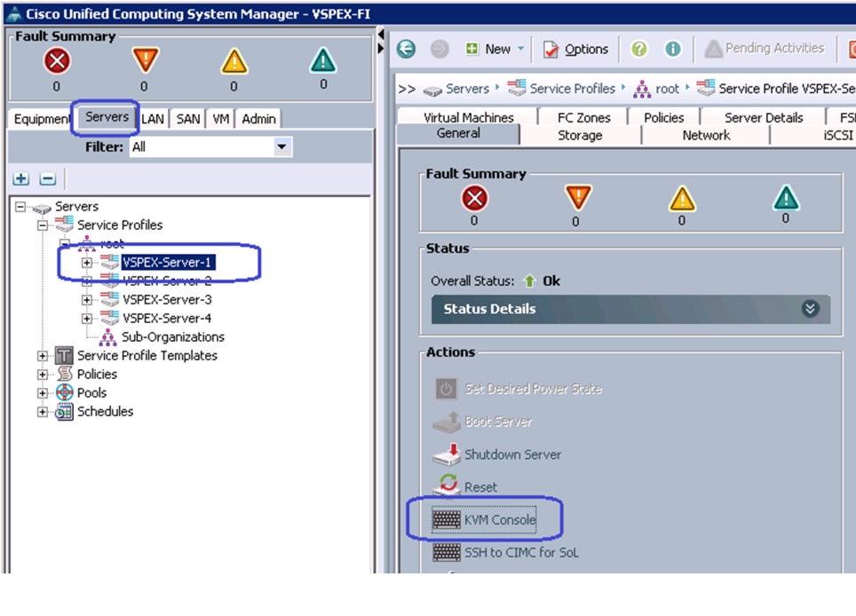Click the SSH to CIMC for SoL link
The height and width of the screenshot is (616, 856).
click(521, 553)
